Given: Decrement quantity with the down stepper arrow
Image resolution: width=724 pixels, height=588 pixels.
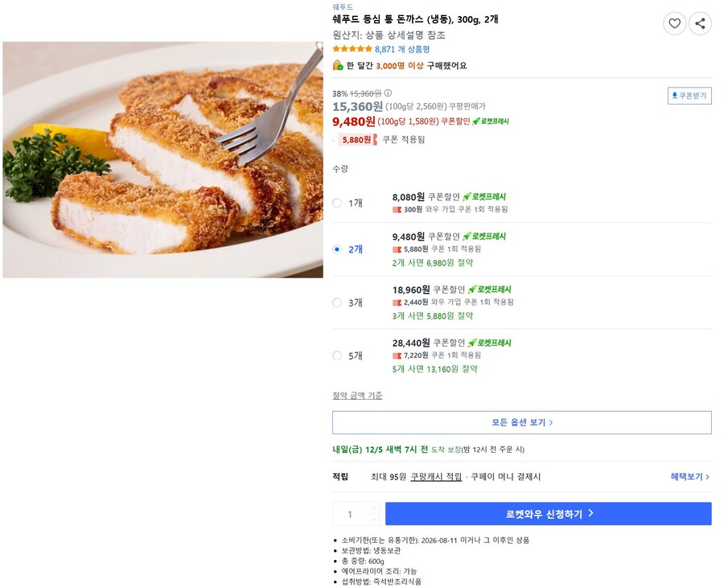Looking at the screenshot, I should pos(373,520).
